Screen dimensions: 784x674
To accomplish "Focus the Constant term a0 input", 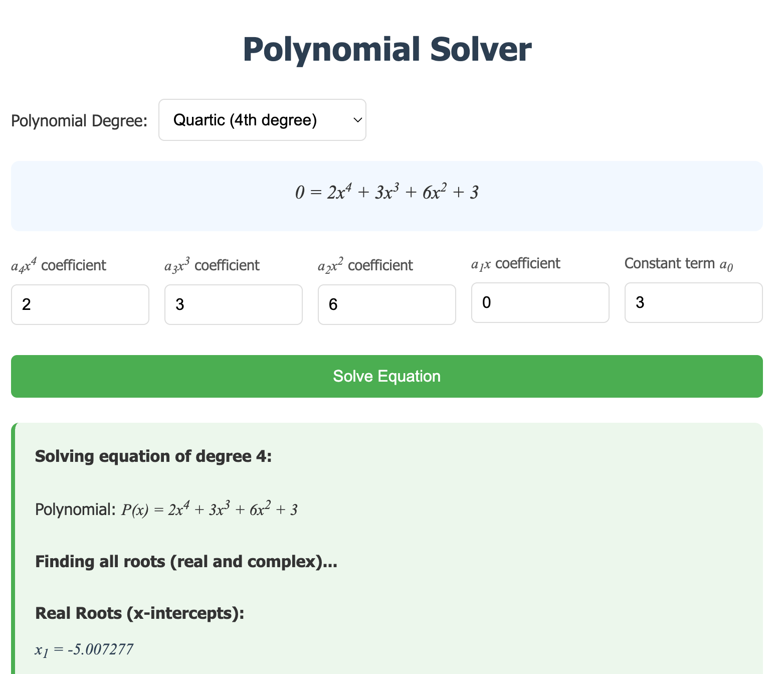I will click(x=694, y=302).
